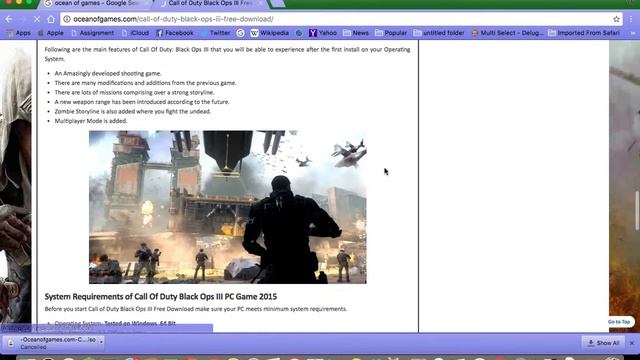
Task: Click 'A new weapon range has been introduced' bullet
Action: tap(142, 102)
